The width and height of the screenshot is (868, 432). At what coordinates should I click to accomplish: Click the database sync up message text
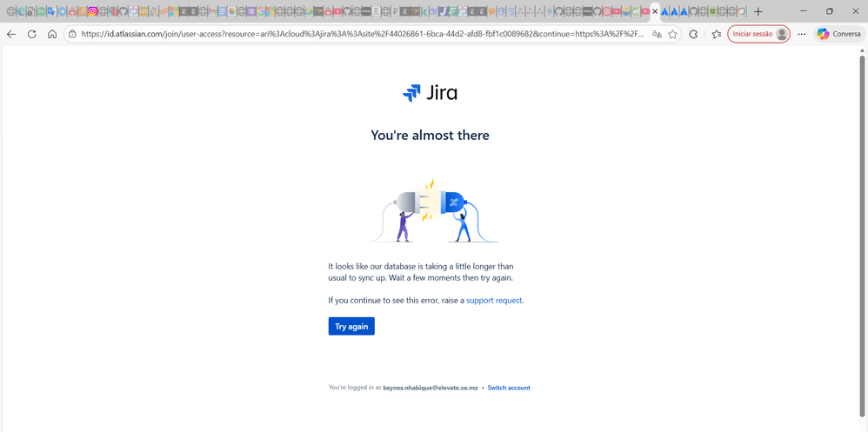point(421,271)
